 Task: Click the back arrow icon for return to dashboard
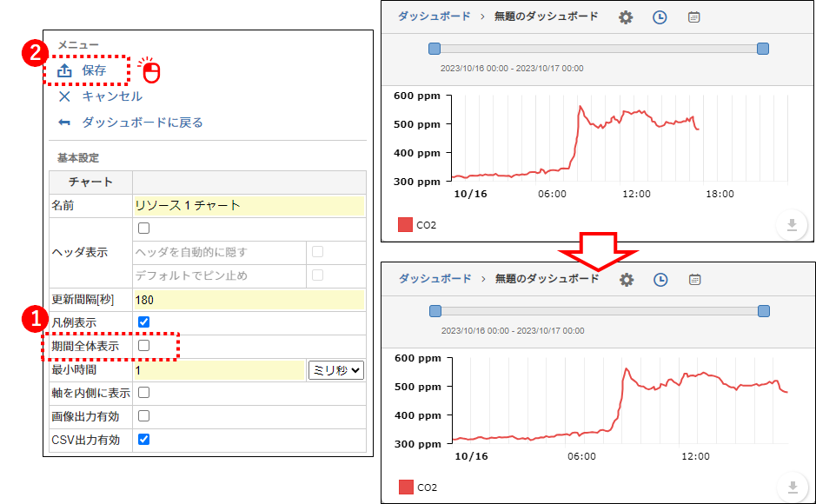point(64,123)
